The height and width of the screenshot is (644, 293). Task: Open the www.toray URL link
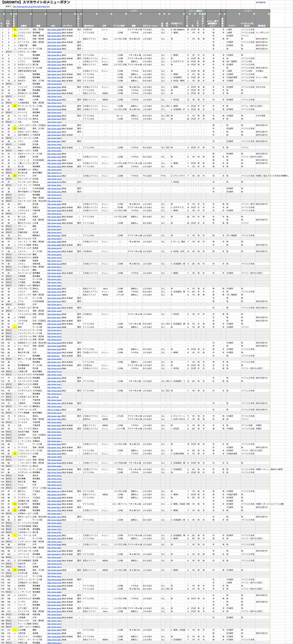(54, 148)
